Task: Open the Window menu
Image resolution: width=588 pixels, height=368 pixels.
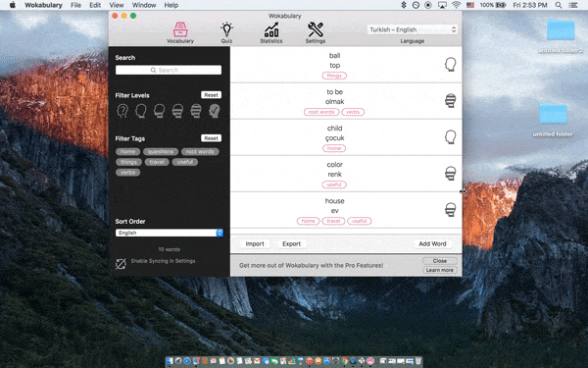Action: pos(144,5)
